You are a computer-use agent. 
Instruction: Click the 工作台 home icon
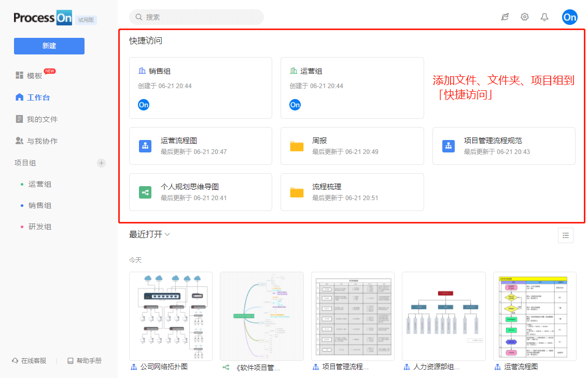[x=20, y=97]
